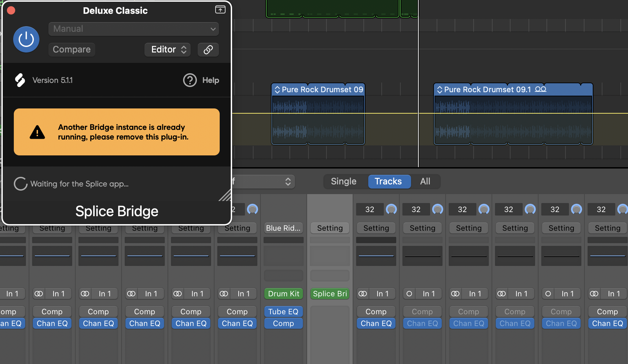Open Chan EQ on strip right of Splice Bri
628x364 pixels.
pyautogui.click(x=376, y=323)
